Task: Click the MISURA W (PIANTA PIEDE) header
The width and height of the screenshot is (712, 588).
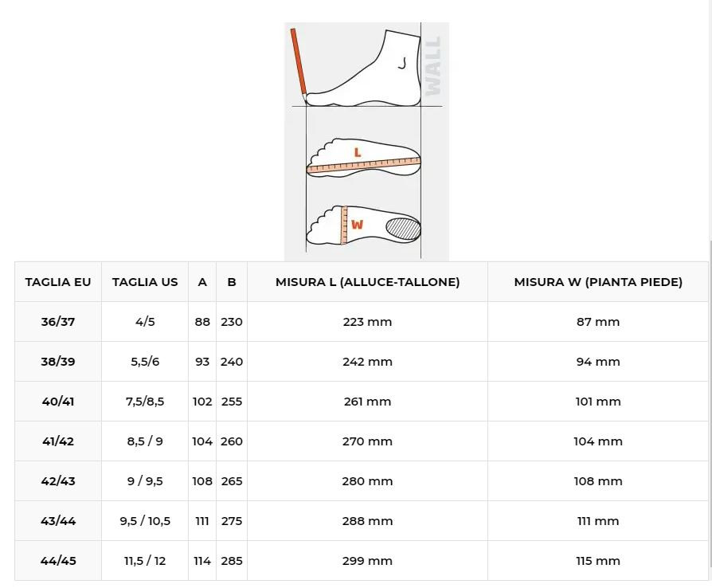Action: tap(598, 282)
